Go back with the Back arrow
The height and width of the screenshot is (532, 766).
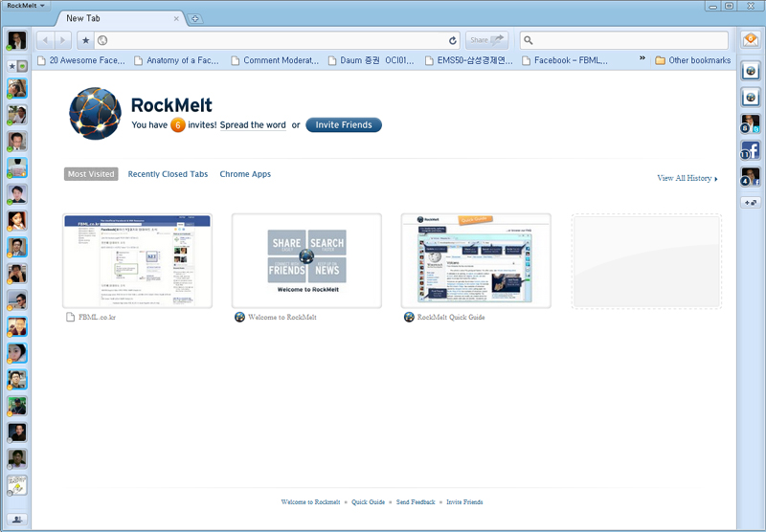(x=45, y=40)
